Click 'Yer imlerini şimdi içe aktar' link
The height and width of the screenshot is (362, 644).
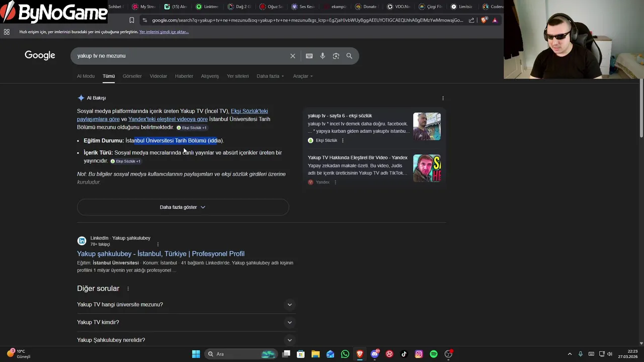pyautogui.click(x=164, y=32)
